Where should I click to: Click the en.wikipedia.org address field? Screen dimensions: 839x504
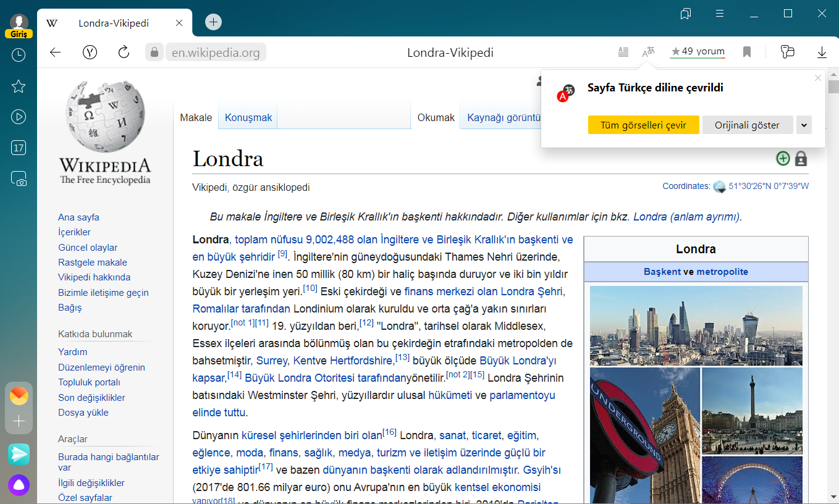coord(216,52)
